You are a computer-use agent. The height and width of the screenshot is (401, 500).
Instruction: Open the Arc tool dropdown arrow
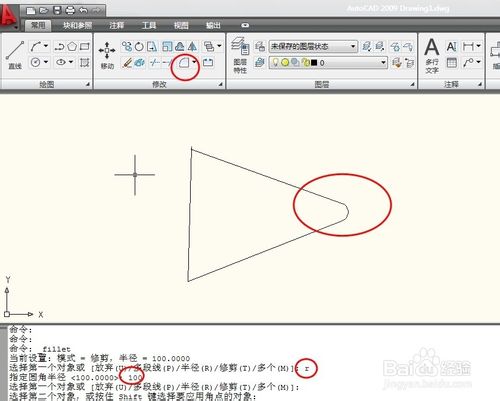pyautogui.click(x=46, y=46)
